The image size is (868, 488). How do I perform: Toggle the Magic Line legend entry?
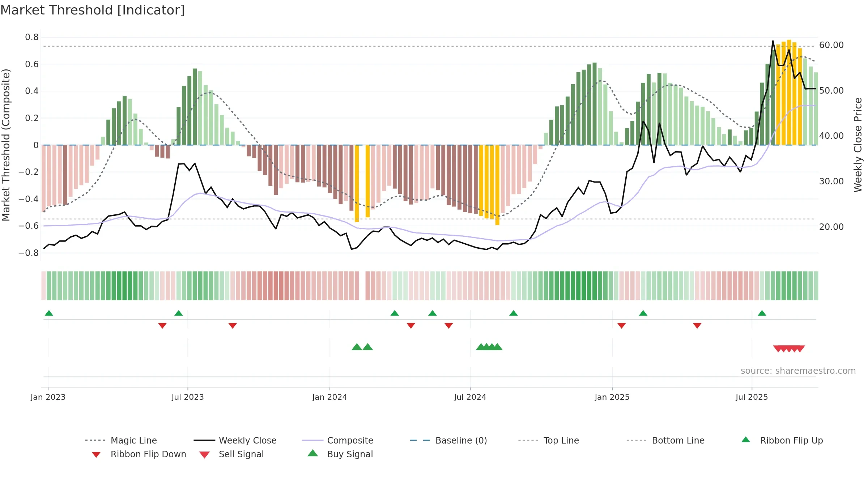121,440
